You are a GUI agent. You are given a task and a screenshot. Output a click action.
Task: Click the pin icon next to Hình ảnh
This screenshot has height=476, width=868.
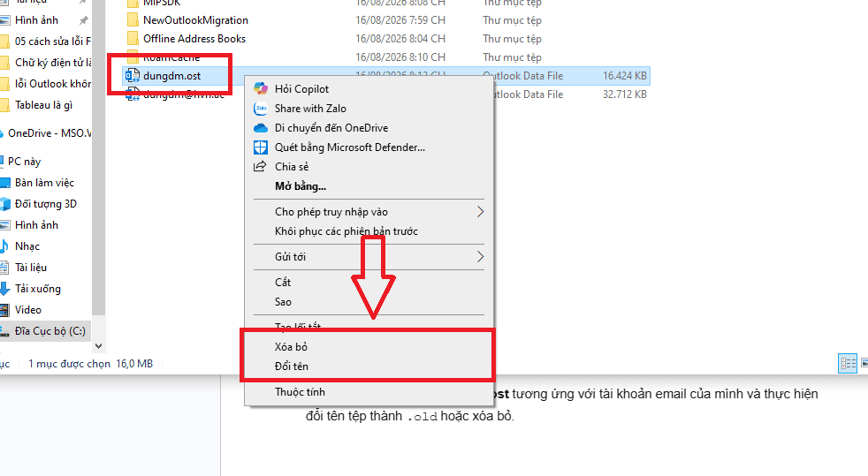(84, 20)
